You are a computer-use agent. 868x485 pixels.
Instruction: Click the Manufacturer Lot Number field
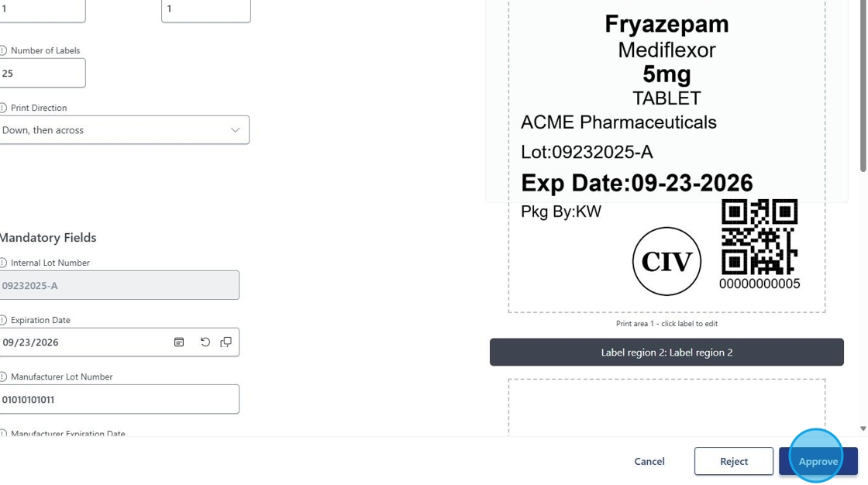(x=119, y=400)
